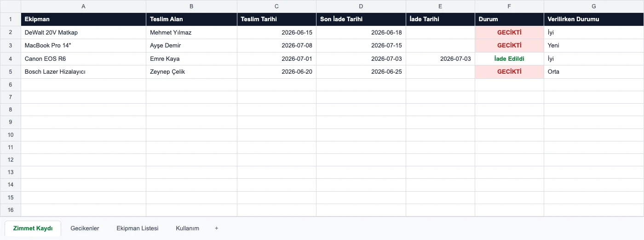Select column F header
Screen dimensions: 644x240
(x=509, y=6)
